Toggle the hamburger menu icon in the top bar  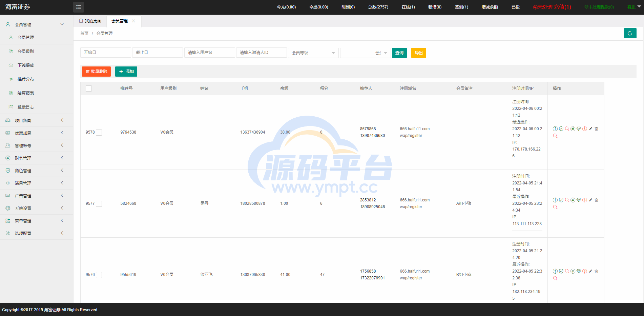(79, 7)
